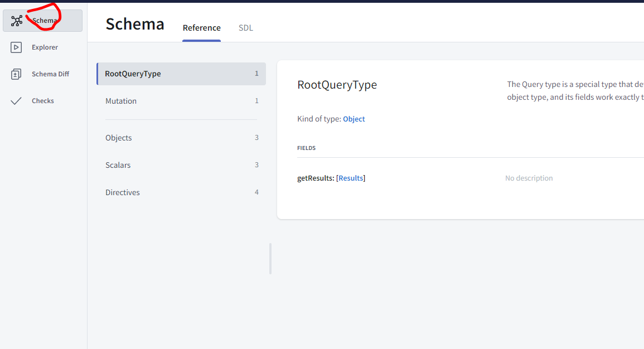Click the Query type description paragraph
This screenshot has height=349, width=644.
coord(575,91)
